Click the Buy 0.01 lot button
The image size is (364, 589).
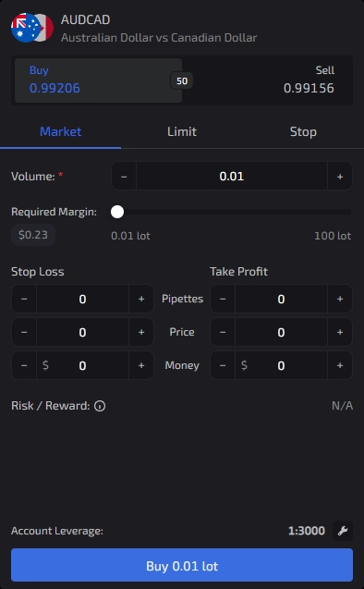coord(182,565)
